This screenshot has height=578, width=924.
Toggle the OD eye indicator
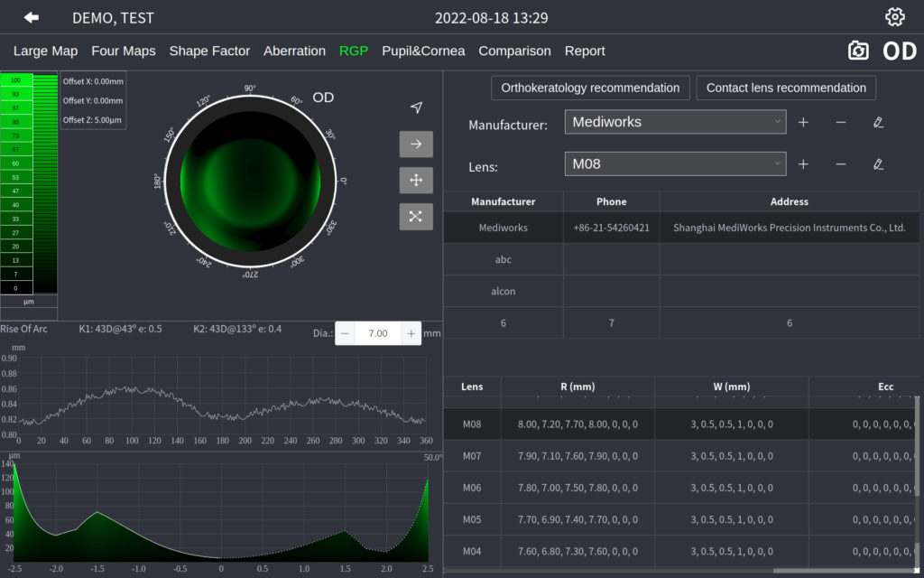click(899, 51)
